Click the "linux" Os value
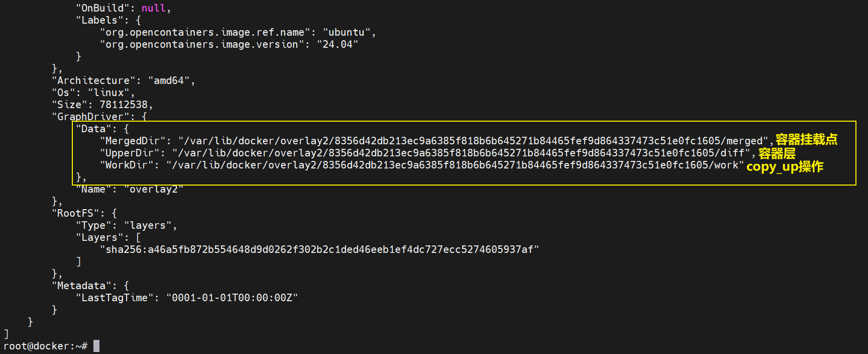868x354 pixels. 108,93
